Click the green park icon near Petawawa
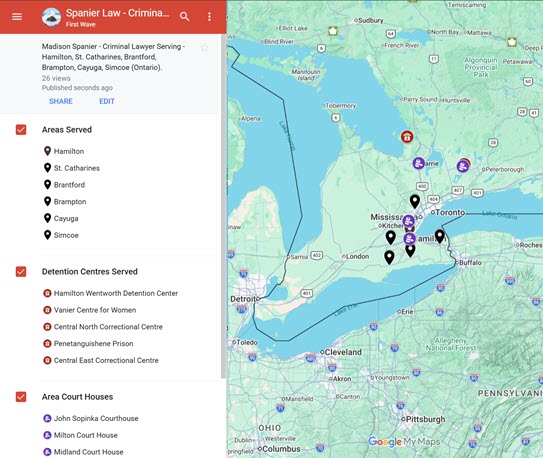 (511, 42)
